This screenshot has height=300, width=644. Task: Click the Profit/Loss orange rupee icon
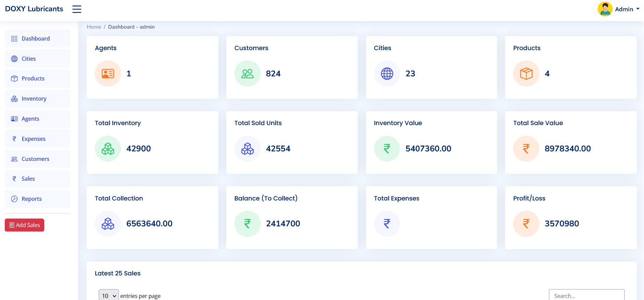click(x=526, y=224)
